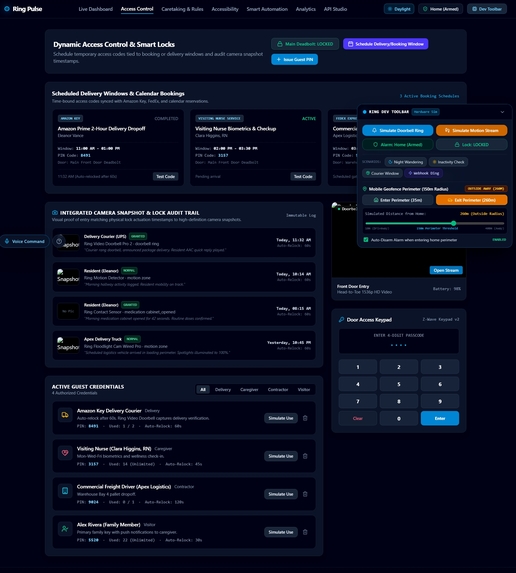Tap digit 5 on the door keypad
Image resolution: width=516 pixels, height=573 pixels.
click(399, 384)
